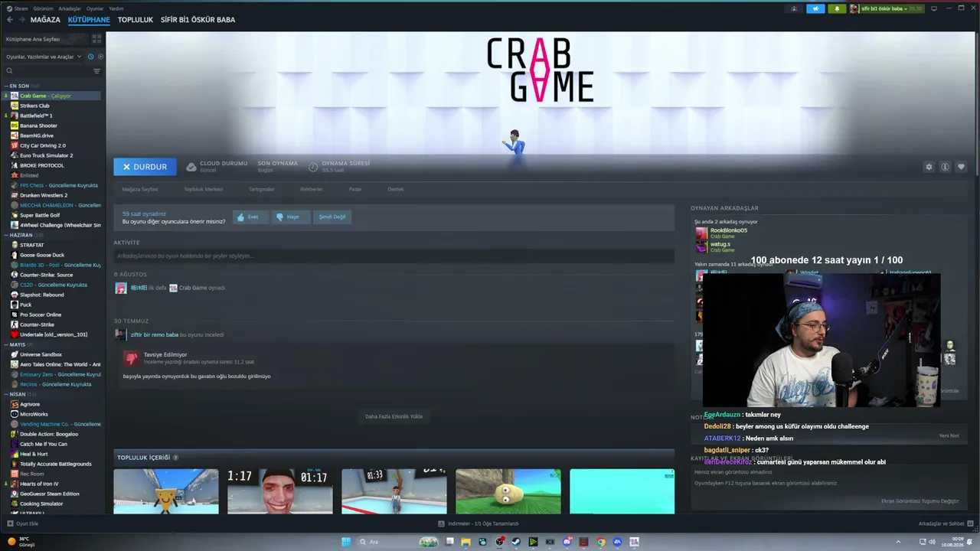Open the Yardım menu
The height and width of the screenshot is (551, 980).
coord(116,8)
